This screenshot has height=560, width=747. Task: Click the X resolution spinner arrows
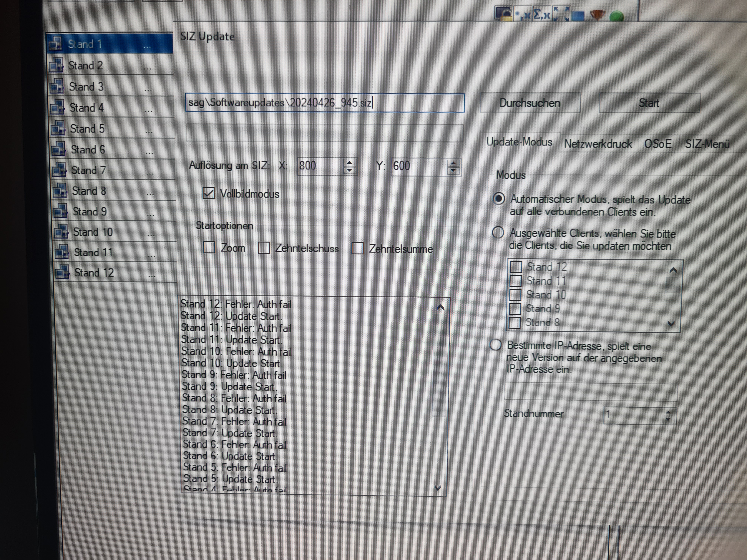pos(350,166)
